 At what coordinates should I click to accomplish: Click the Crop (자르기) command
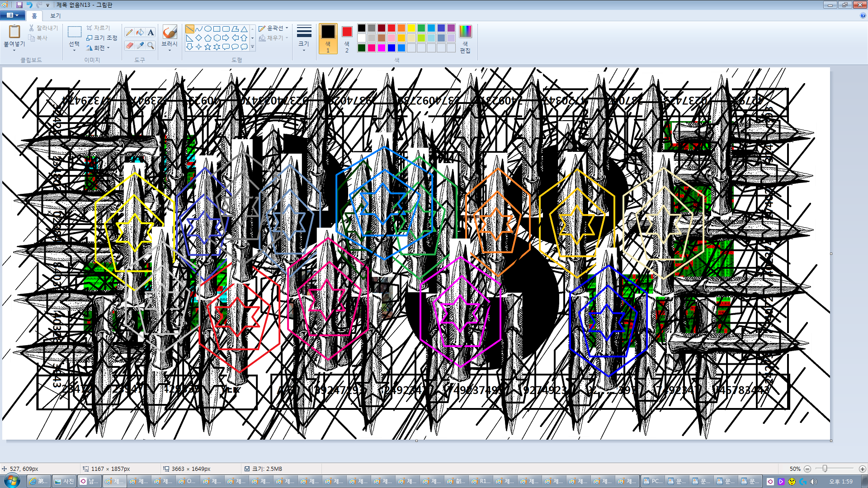point(98,28)
